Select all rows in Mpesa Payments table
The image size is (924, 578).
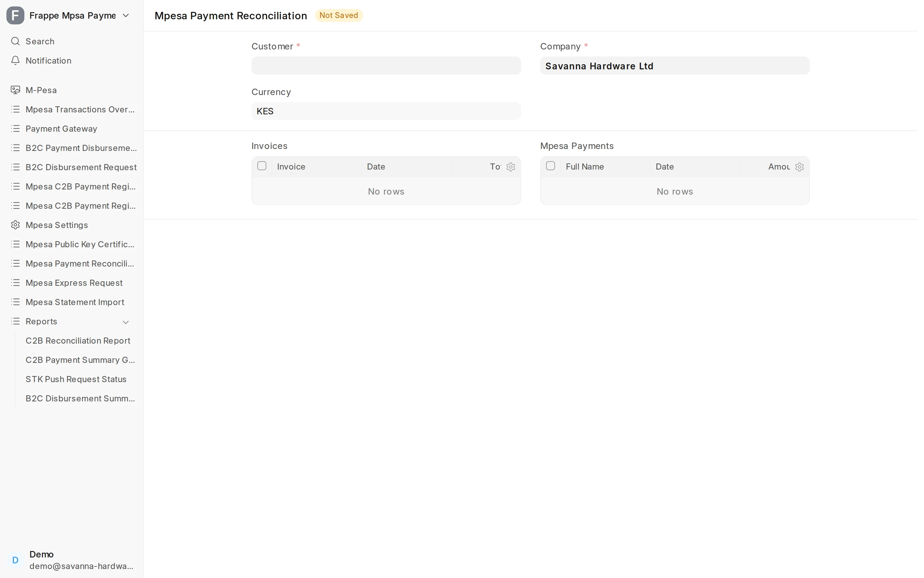pyautogui.click(x=550, y=166)
